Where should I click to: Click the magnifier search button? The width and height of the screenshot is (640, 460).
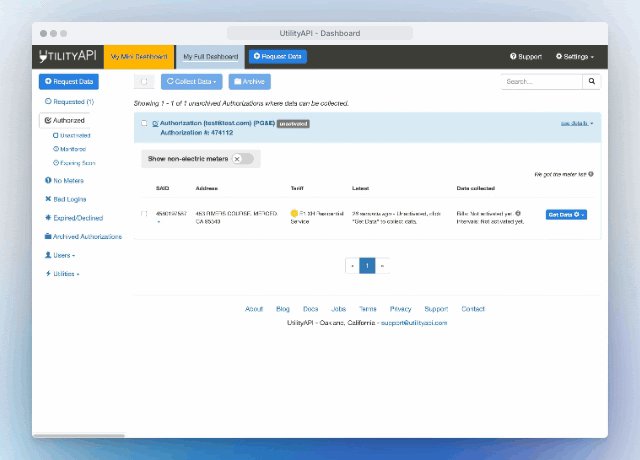pyautogui.click(x=591, y=82)
